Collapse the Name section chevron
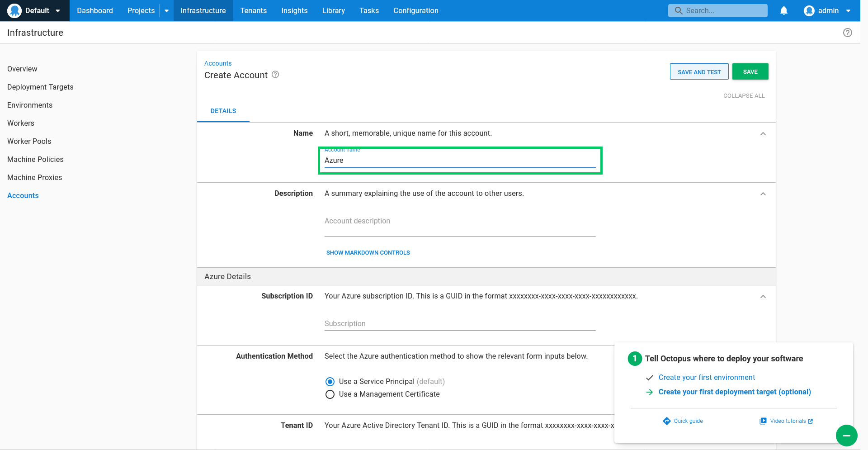Image resolution: width=868 pixels, height=450 pixels. coord(763,134)
